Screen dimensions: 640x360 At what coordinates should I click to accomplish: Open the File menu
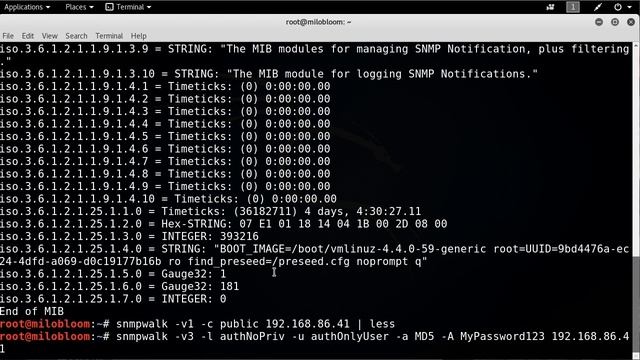pyautogui.click(x=8, y=36)
